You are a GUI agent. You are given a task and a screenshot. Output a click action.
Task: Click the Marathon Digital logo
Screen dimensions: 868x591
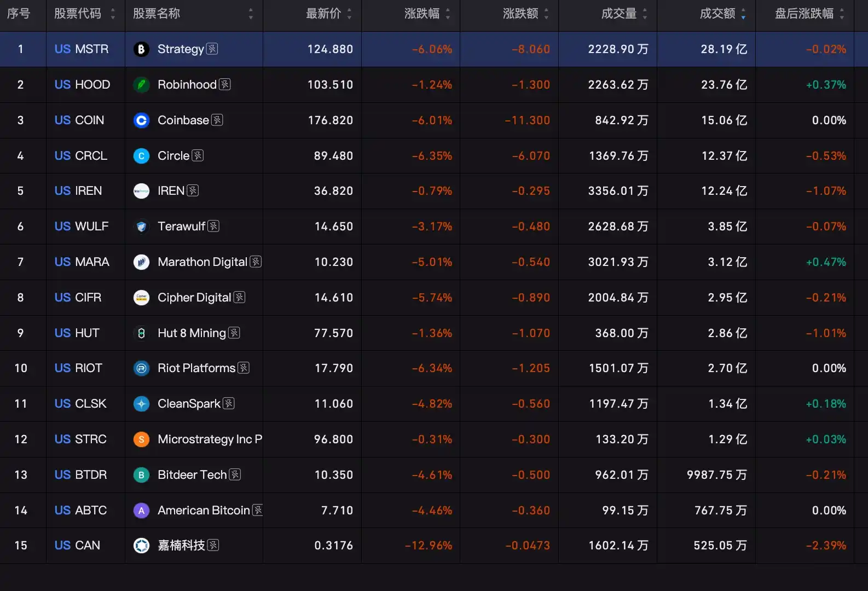point(141,262)
